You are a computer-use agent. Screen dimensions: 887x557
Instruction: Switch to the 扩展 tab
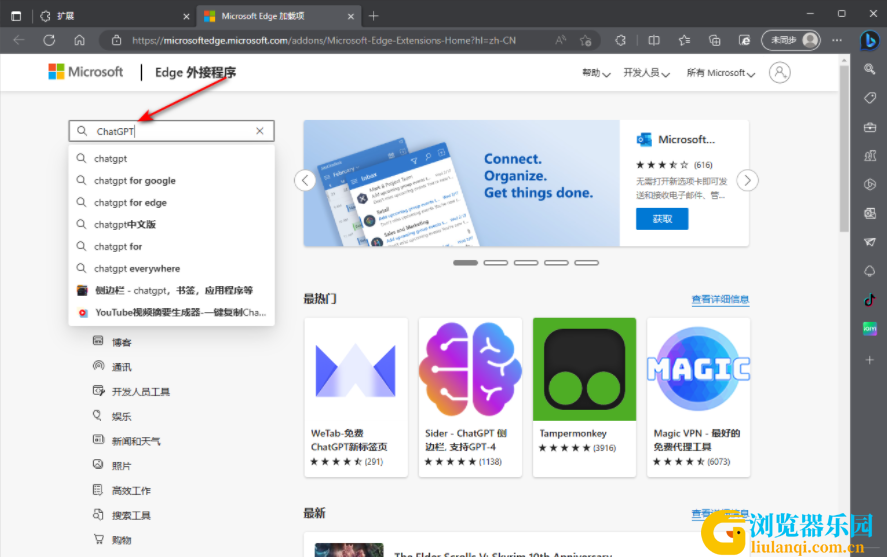[113, 16]
